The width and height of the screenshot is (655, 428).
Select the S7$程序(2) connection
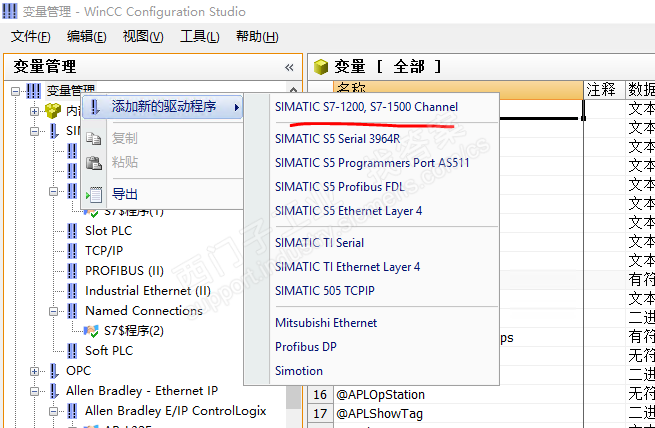coord(134,331)
